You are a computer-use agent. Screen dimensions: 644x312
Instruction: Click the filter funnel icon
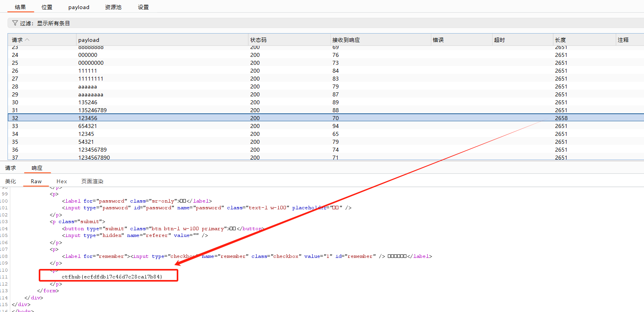tap(15, 23)
